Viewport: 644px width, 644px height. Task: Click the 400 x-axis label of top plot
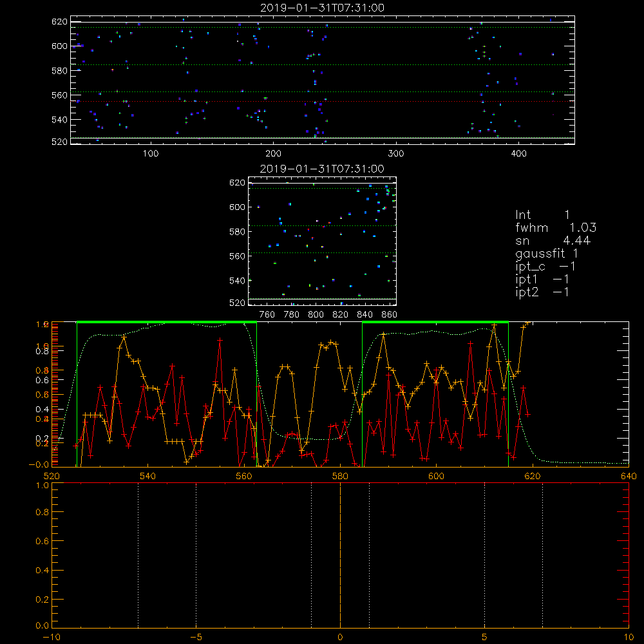point(518,154)
